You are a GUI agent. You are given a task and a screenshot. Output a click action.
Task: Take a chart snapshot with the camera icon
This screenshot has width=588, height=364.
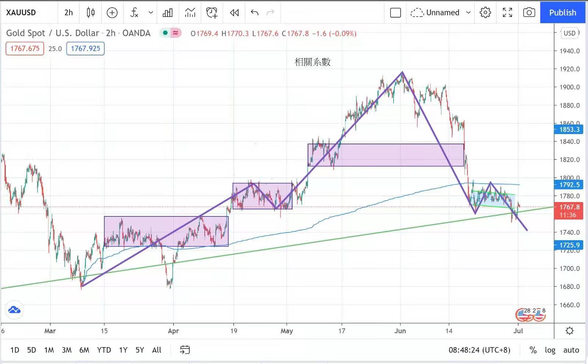coord(529,12)
